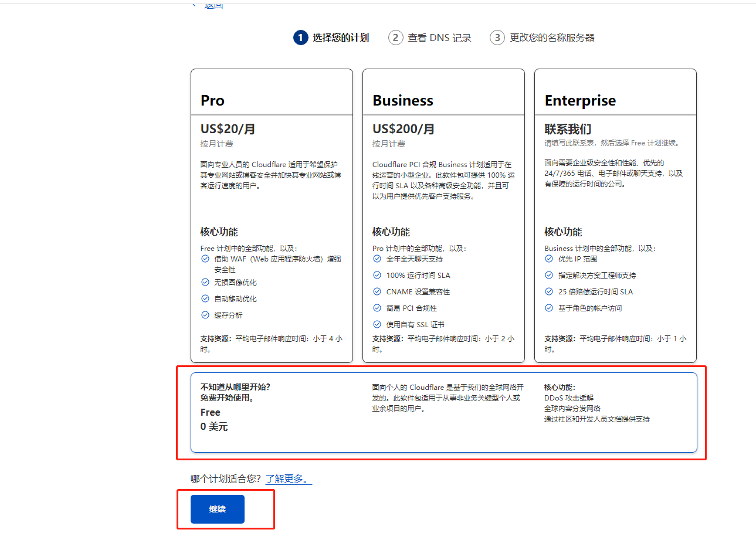Go to step 3 更改您的名称服务器
Viewport: 756px width, 533px height.
543,38
